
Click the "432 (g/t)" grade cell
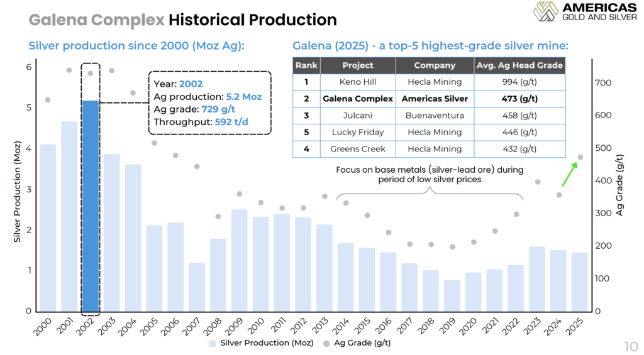click(x=519, y=149)
